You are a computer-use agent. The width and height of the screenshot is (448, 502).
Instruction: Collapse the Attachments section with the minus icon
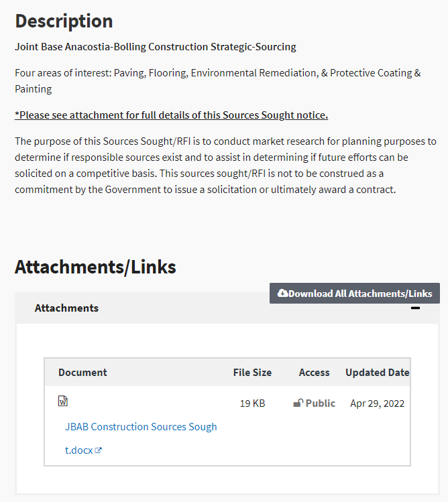[x=415, y=308]
